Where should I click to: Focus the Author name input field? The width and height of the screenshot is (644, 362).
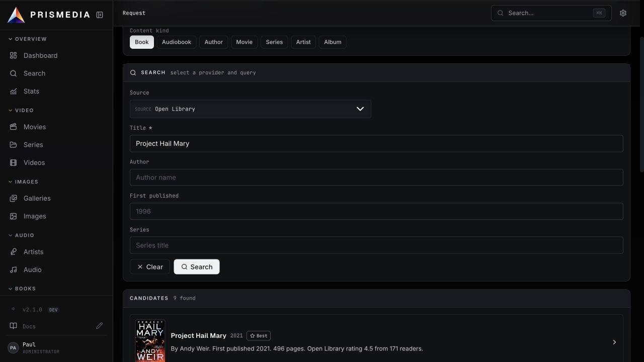point(376,177)
